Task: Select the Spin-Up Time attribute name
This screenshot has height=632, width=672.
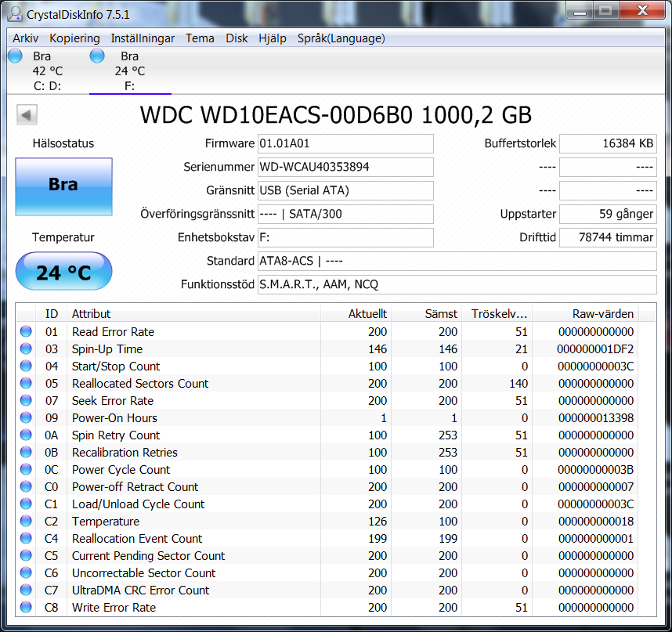Action: (x=107, y=349)
